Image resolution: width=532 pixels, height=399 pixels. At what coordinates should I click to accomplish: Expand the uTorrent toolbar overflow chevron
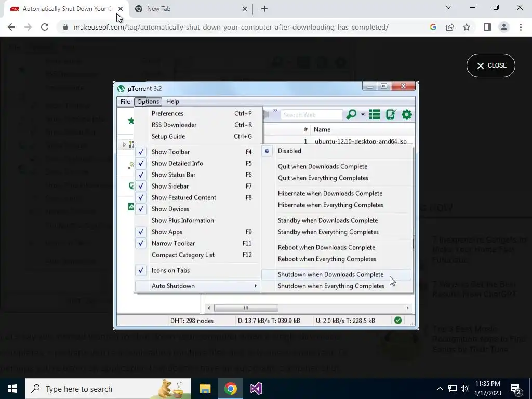point(275,110)
